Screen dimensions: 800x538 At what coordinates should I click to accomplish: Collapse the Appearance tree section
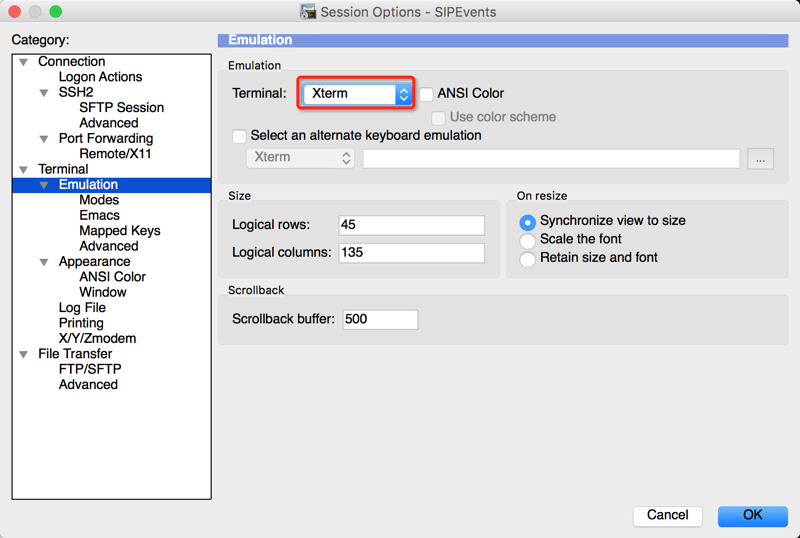coord(44,262)
